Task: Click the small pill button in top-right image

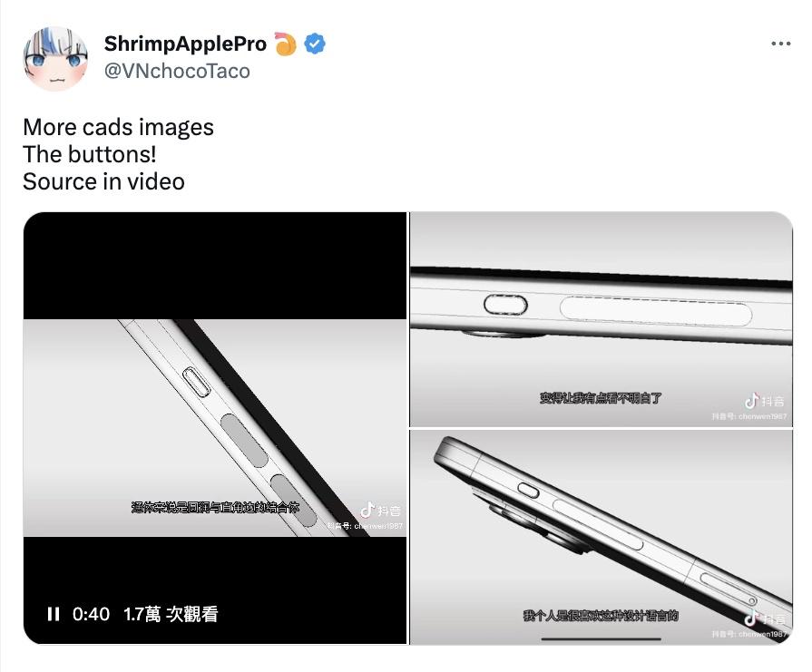Action: click(x=505, y=305)
